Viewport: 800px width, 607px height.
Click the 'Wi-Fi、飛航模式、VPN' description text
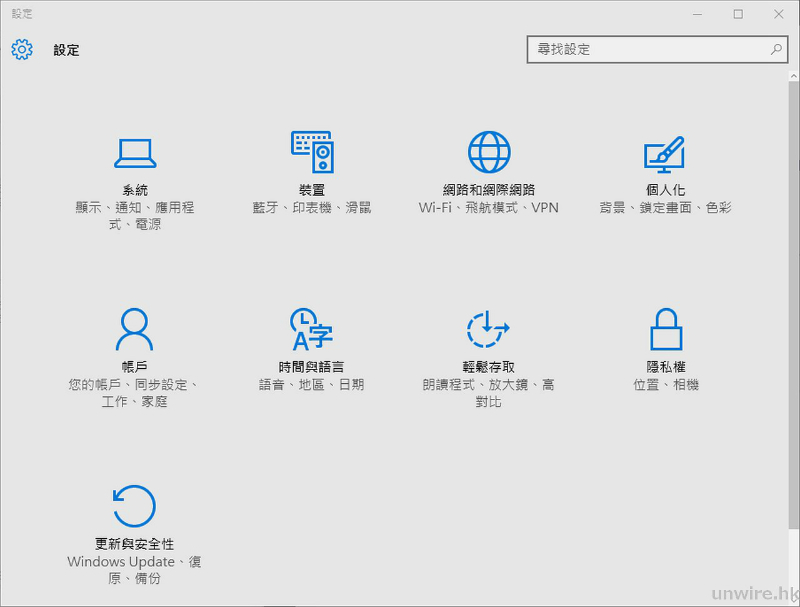tap(488, 208)
